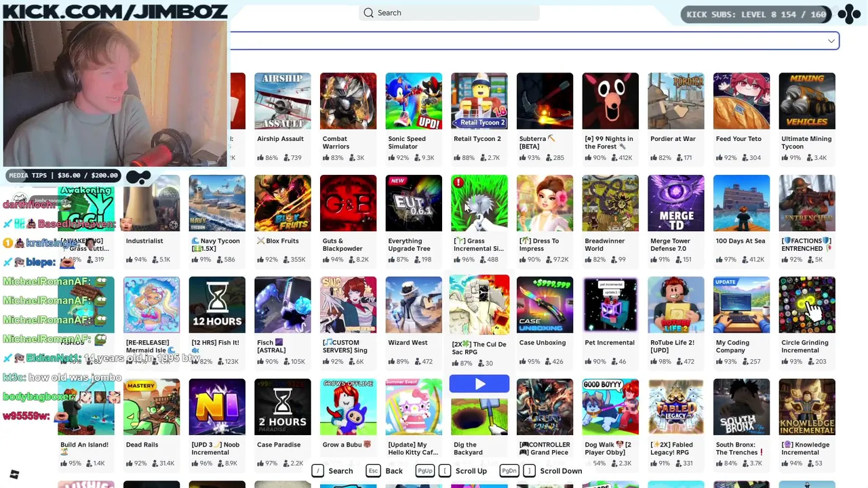Launch the Sonic Speed Simulator game icon
The width and height of the screenshot is (868, 488).
(414, 101)
